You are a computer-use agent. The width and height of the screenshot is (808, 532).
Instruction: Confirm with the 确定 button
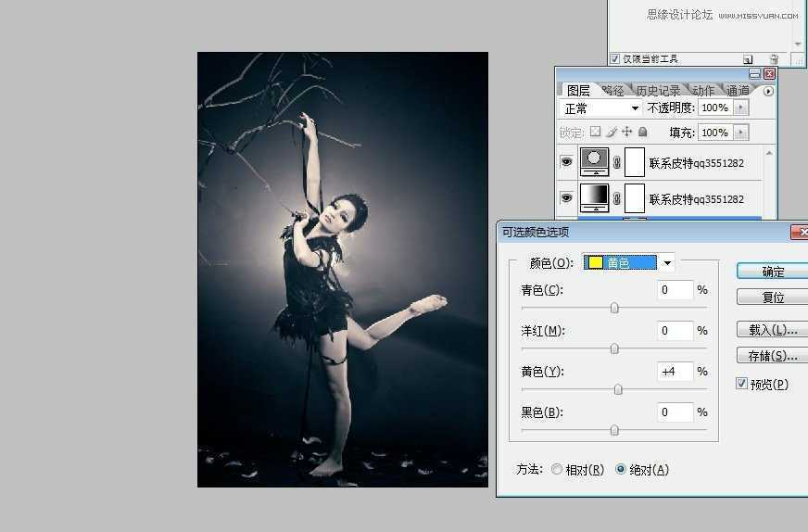click(773, 272)
